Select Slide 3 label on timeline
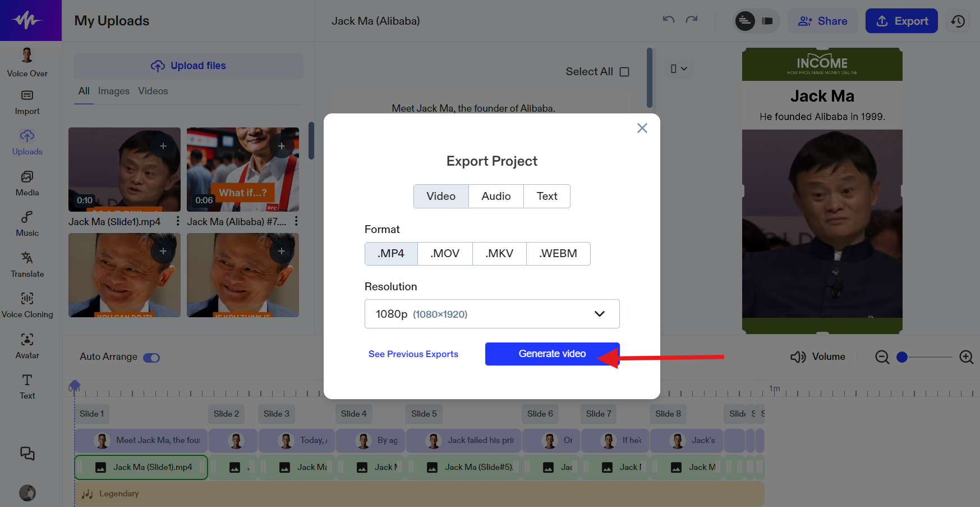Viewport: 980px width, 507px height. click(277, 414)
